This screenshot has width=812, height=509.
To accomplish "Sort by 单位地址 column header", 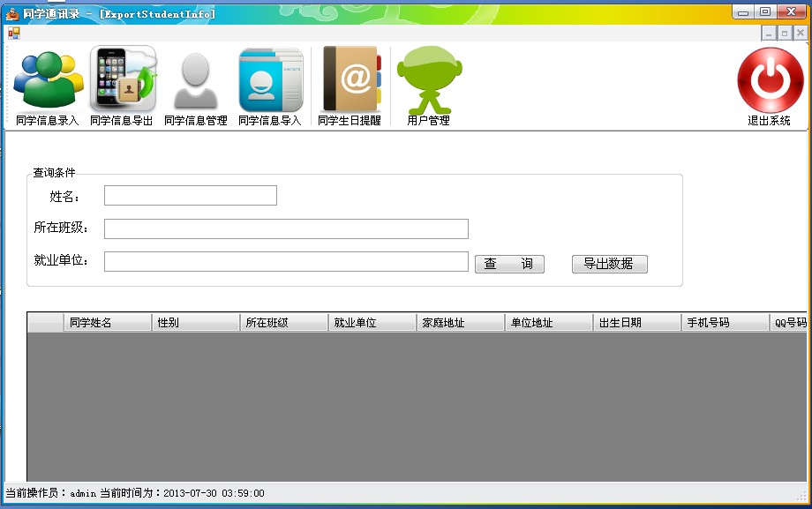I will [549, 323].
